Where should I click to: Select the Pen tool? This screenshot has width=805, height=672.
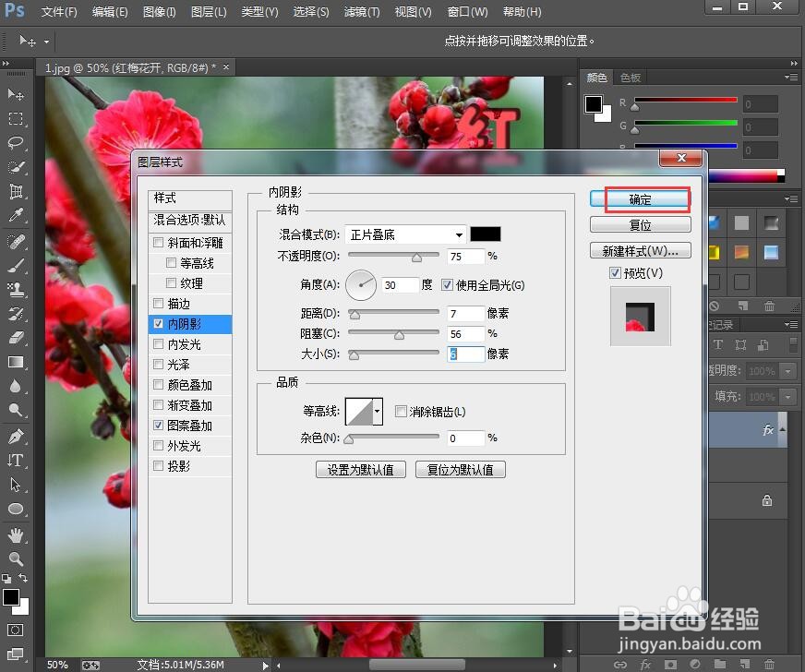(x=16, y=437)
